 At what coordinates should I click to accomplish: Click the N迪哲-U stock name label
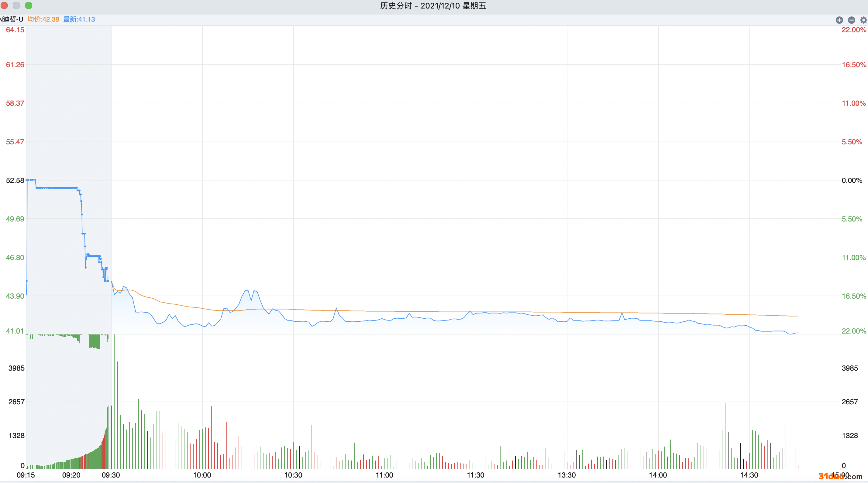point(12,19)
